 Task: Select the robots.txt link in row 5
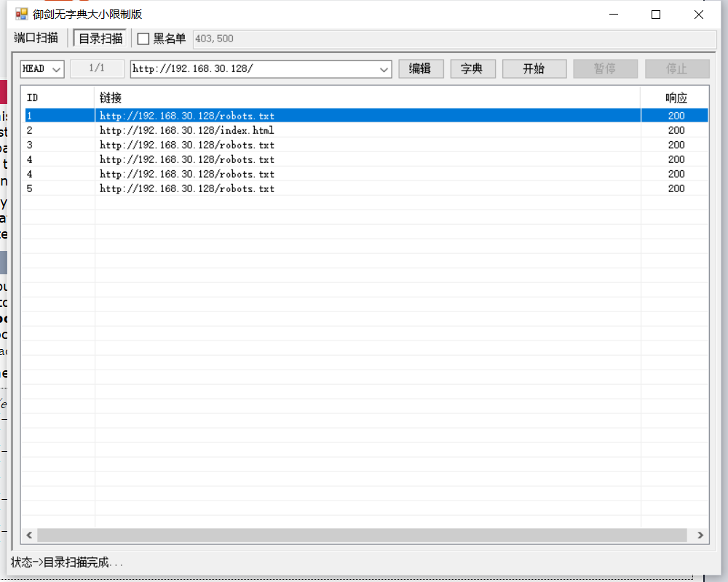[187, 188]
